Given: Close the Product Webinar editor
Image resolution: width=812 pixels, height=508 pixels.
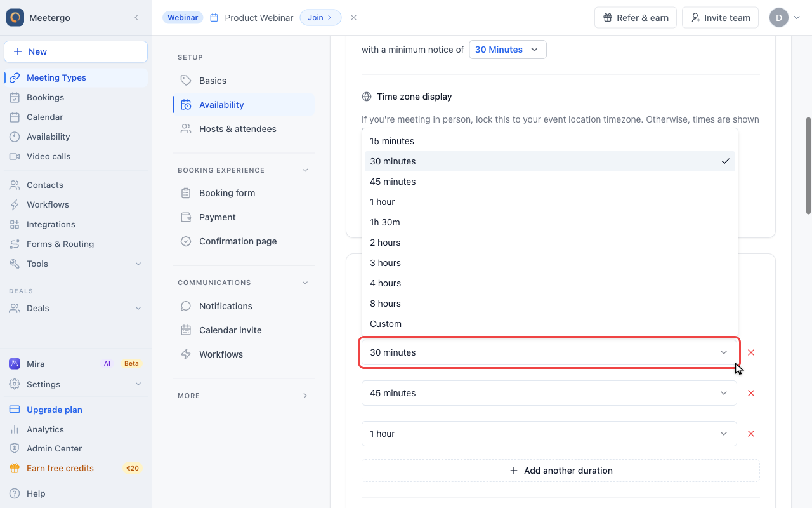Looking at the screenshot, I should pyautogui.click(x=354, y=18).
